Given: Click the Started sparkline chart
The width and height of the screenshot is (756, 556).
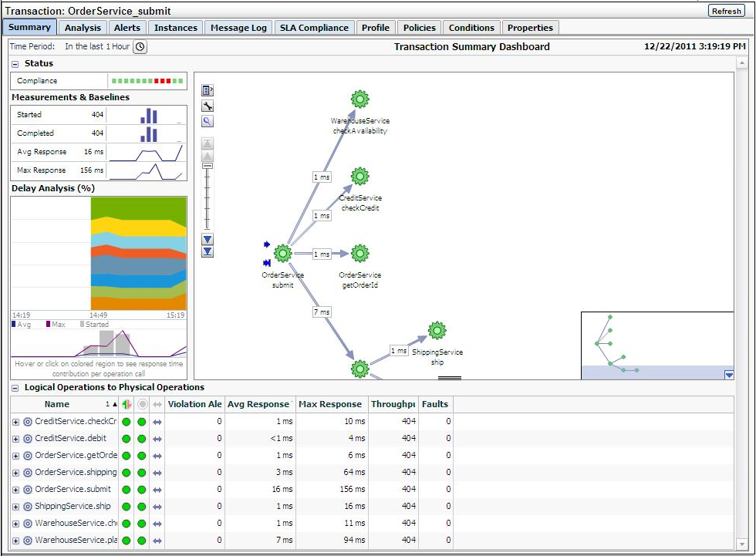Looking at the screenshot, I should pos(147,115).
